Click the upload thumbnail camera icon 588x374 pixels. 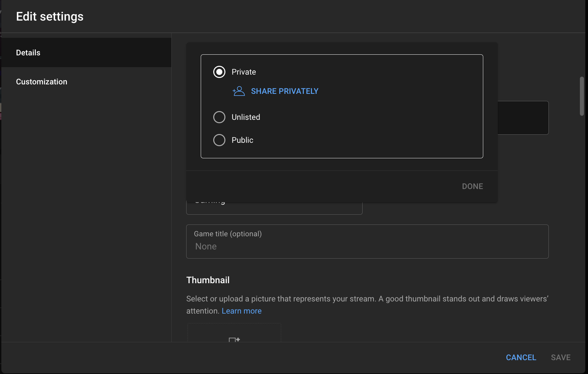point(234,340)
